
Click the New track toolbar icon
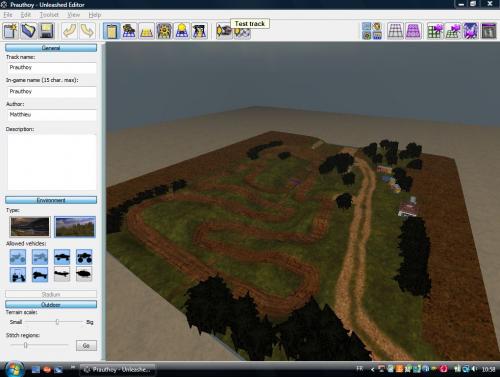point(11,31)
